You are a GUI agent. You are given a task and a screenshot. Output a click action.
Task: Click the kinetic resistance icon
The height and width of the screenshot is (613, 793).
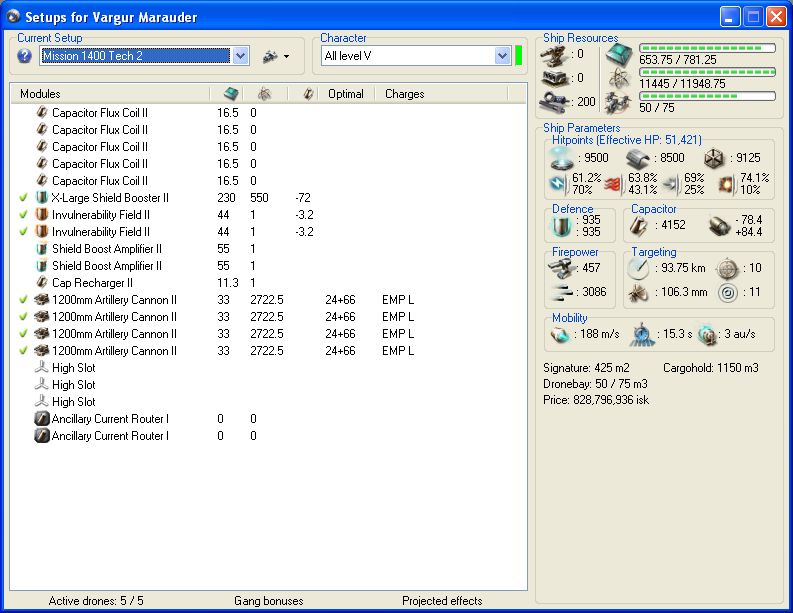[x=672, y=184]
